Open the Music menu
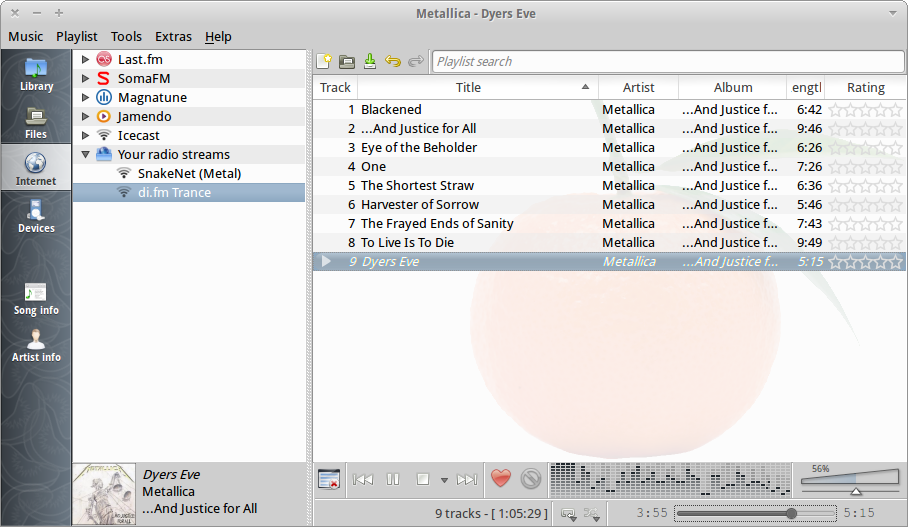908x527 pixels. [x=25, y=36]
